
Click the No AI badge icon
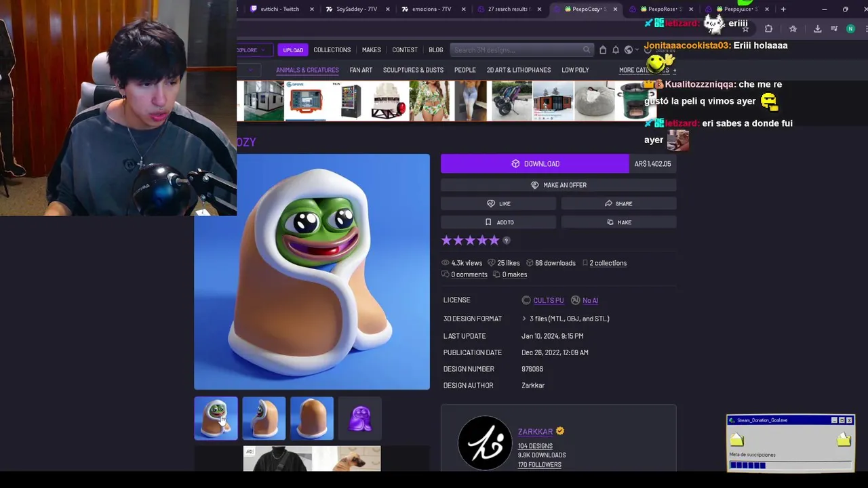click(576, 300)
